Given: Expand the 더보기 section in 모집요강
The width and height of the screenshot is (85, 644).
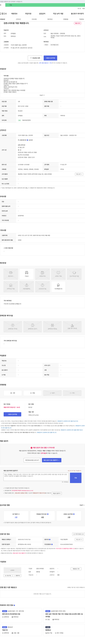Looking at the screenshot, I should (42, 95).
